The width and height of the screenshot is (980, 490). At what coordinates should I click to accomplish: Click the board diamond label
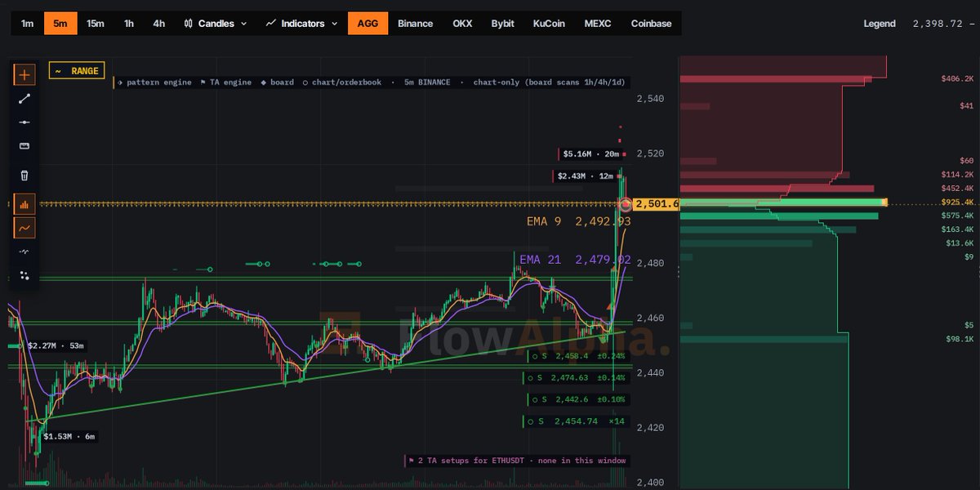click(278, 82)
